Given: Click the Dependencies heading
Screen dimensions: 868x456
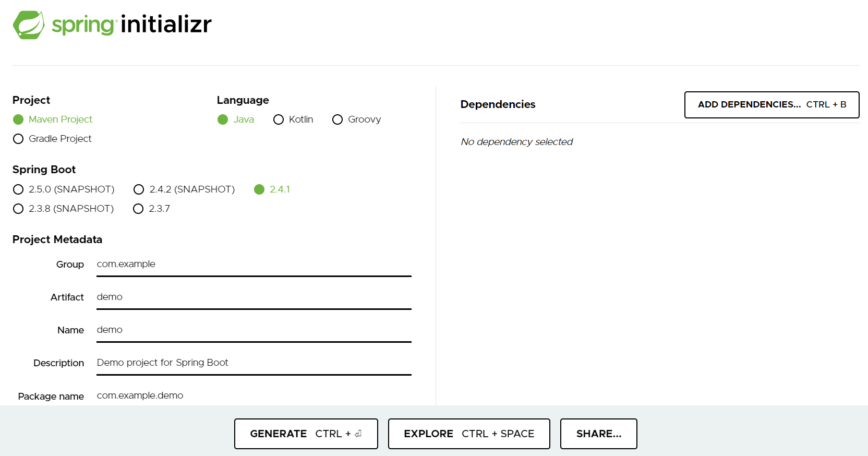Looking at the screenshot, I should point(498,104).
